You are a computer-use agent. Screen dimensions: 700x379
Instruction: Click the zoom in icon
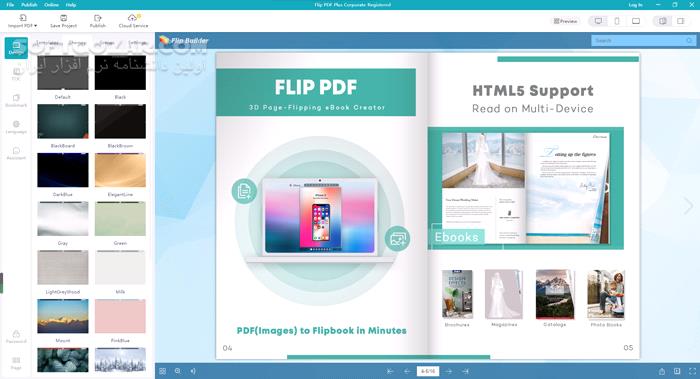click(178, 371)
